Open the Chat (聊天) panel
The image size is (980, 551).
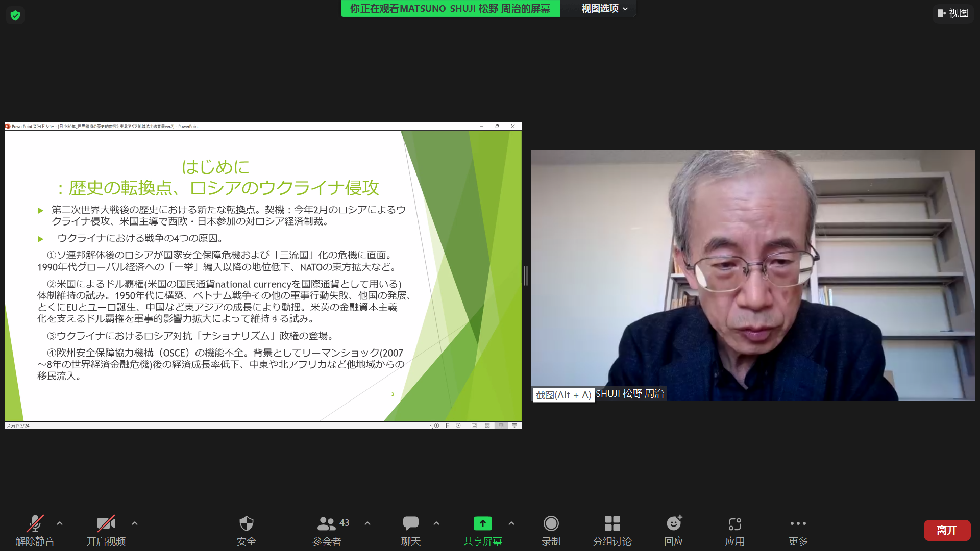click(410, 524)
